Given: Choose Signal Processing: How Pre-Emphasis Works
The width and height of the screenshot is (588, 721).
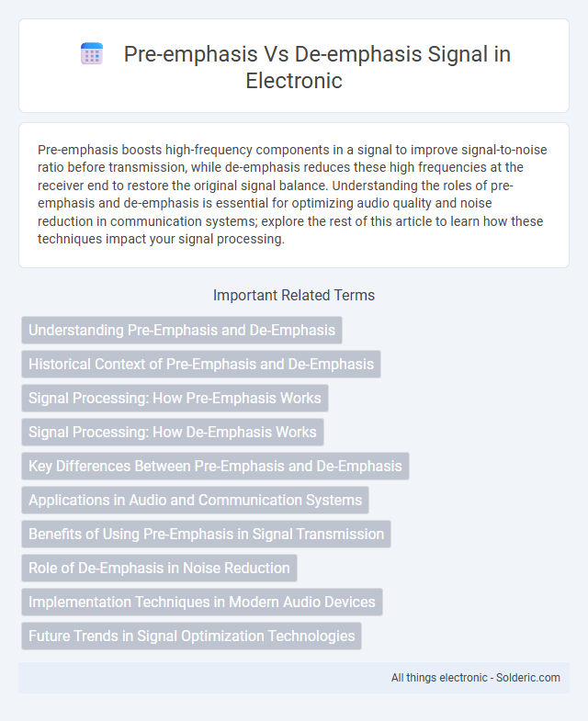Looking at the screenshot, I should [175, 399].
